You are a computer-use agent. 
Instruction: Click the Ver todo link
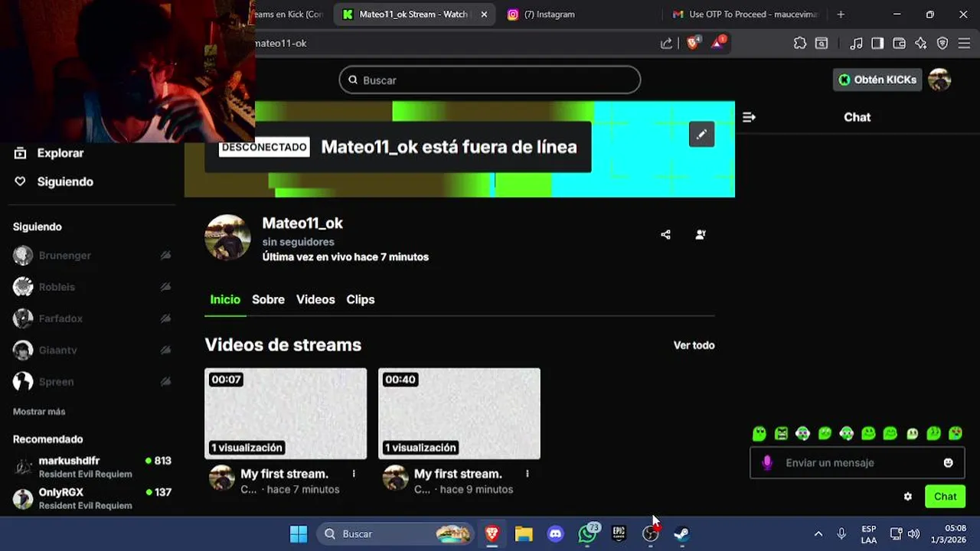pyautogui.click(x=694, y=346)
